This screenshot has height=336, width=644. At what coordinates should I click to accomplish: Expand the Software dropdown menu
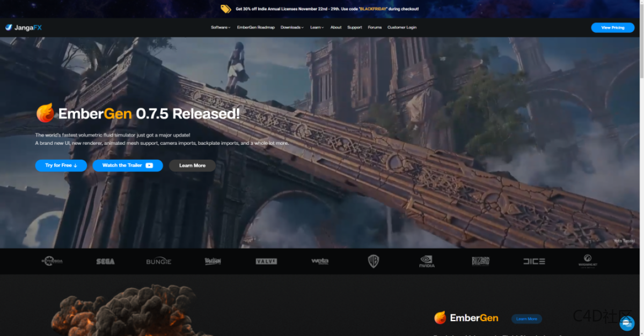pyautogui.click(x=221, y=27)
